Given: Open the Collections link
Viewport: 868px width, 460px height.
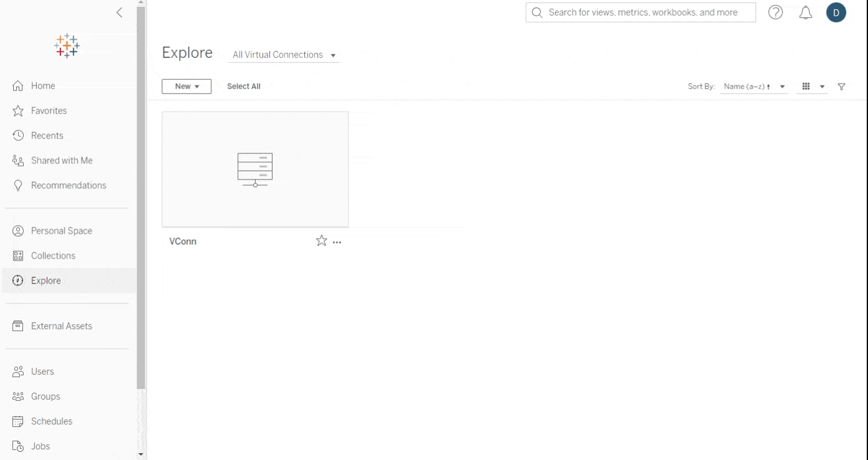Looking at the screenshot, I should [53, 256].
